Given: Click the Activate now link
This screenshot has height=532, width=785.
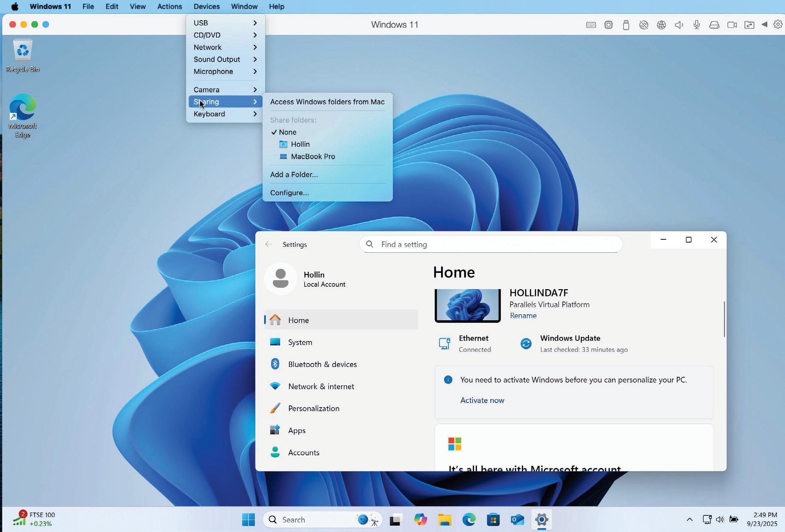Looking at the screenshot, I should pos(482,400).
